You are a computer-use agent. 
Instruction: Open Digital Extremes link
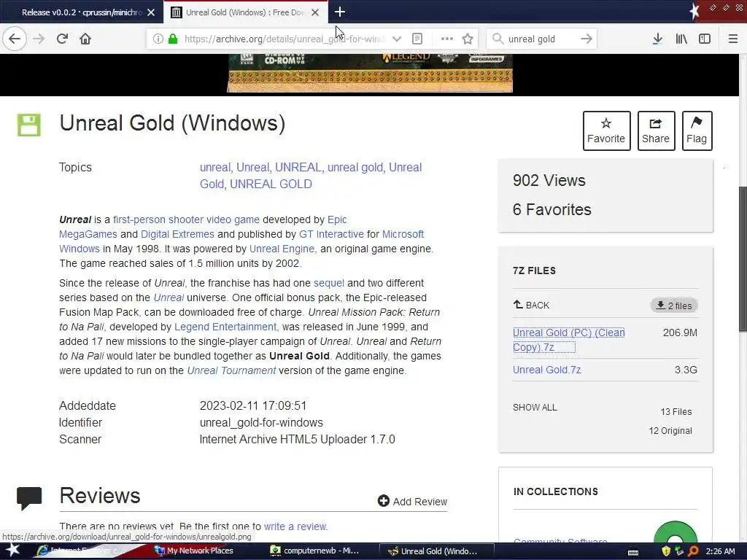[177, 234]
